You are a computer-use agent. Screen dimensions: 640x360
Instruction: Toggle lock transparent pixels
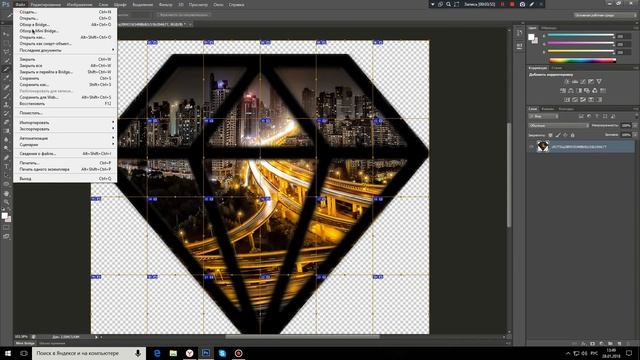pos(550,135)
